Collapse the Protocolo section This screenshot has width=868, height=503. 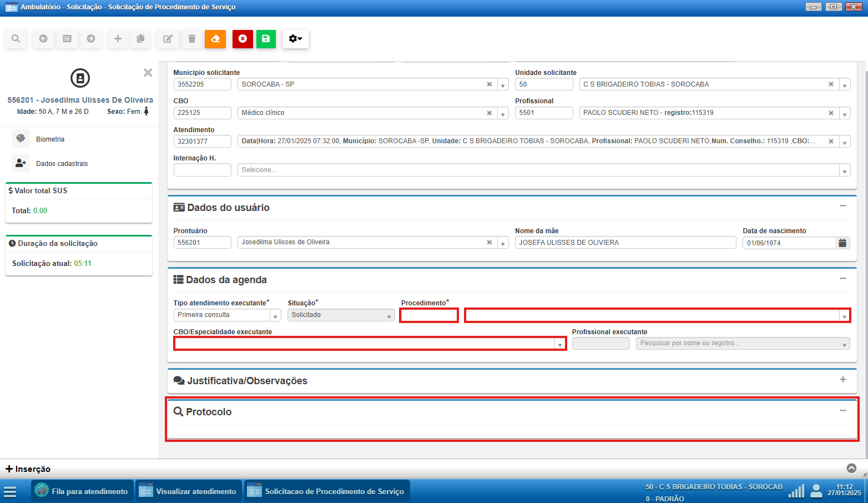click(x=842, y=411)
